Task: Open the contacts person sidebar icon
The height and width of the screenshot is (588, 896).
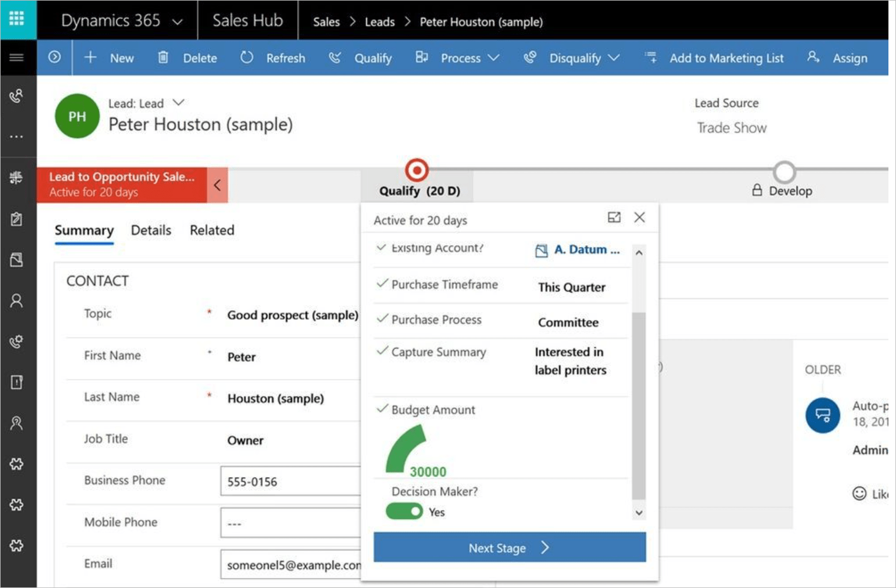Action: click(x=17, y=300)
